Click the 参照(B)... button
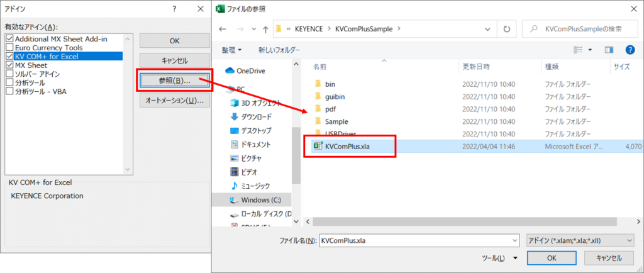 [x=175, y=81]
